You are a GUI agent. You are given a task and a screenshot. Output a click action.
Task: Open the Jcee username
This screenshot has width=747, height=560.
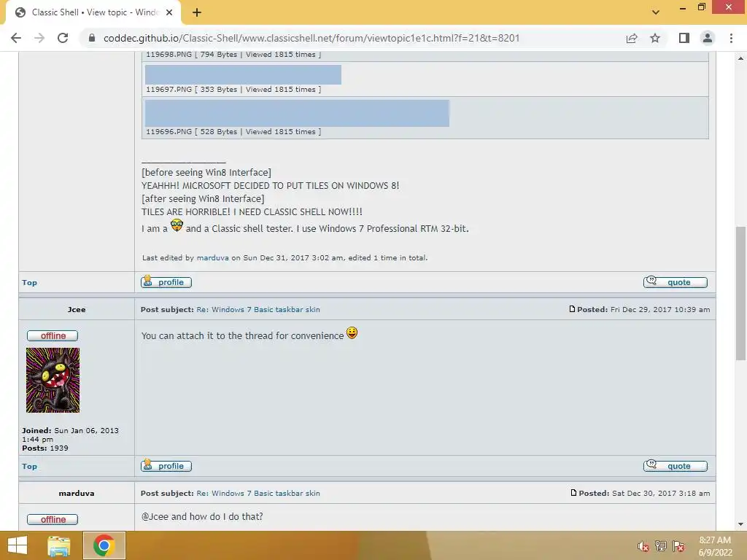76,309
